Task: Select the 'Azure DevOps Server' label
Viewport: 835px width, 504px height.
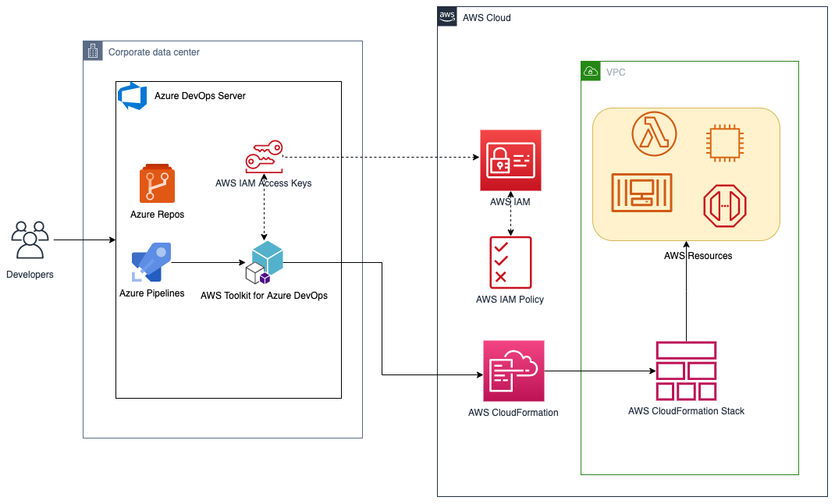Action: pyautogui.click(x=201, y=96)
